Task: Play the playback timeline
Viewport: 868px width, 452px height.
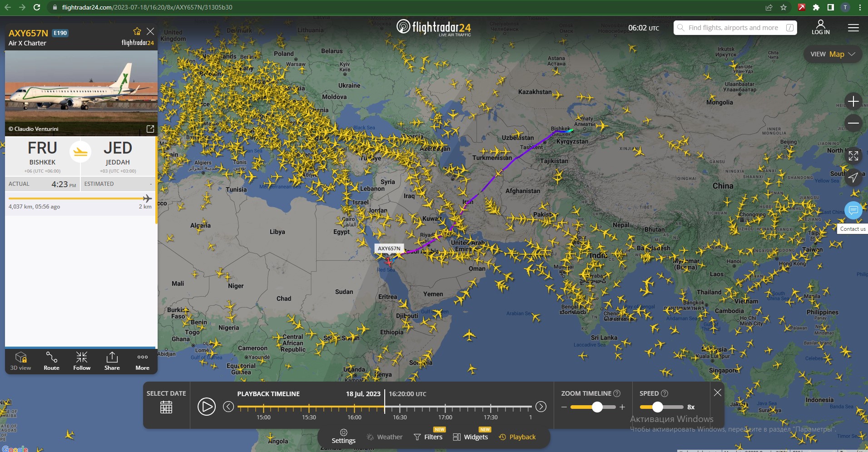Action: [206, 407]
